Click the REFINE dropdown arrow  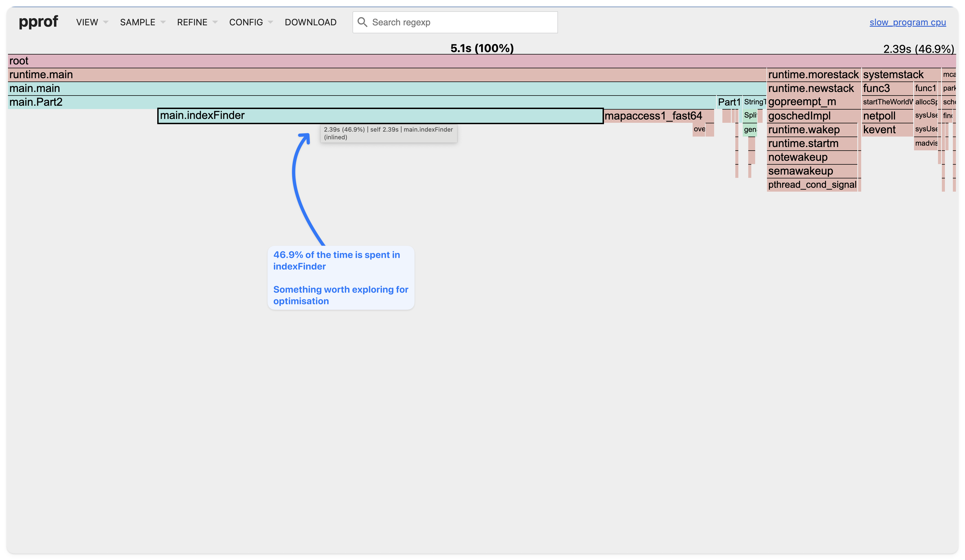point(215,22)
